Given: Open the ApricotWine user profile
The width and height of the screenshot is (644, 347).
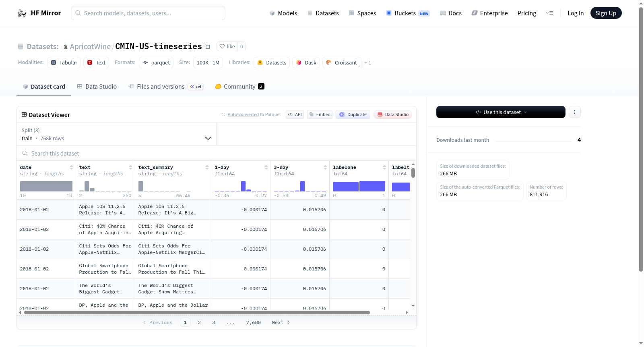Looking at the screenshot, I should coord(90,46).
